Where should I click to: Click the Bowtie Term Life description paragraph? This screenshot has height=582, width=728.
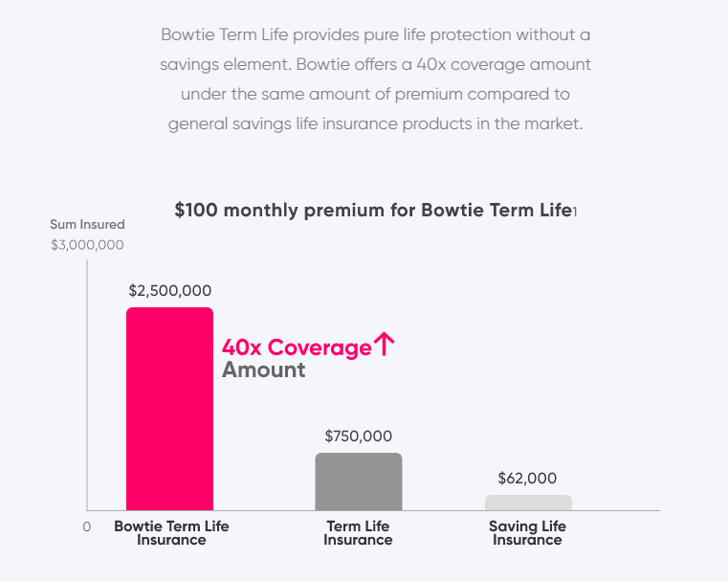click(375, 80)
